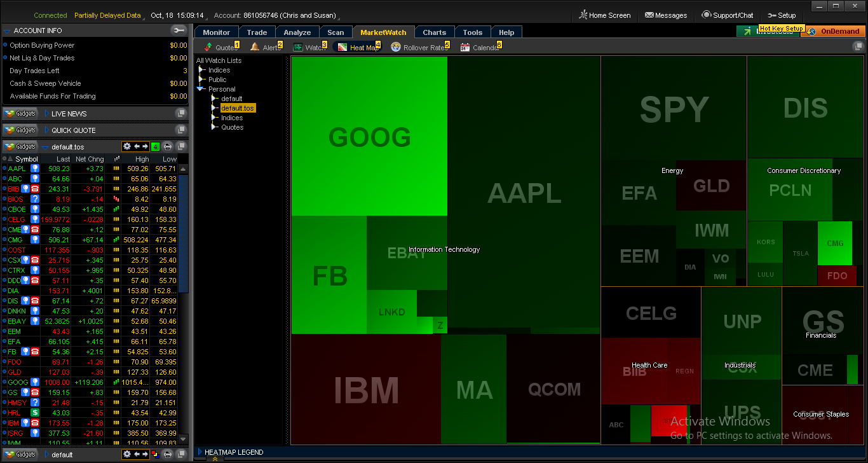Print the bottom default watchlist
This screenshot has width=868, height=463.
click(168, 454)
